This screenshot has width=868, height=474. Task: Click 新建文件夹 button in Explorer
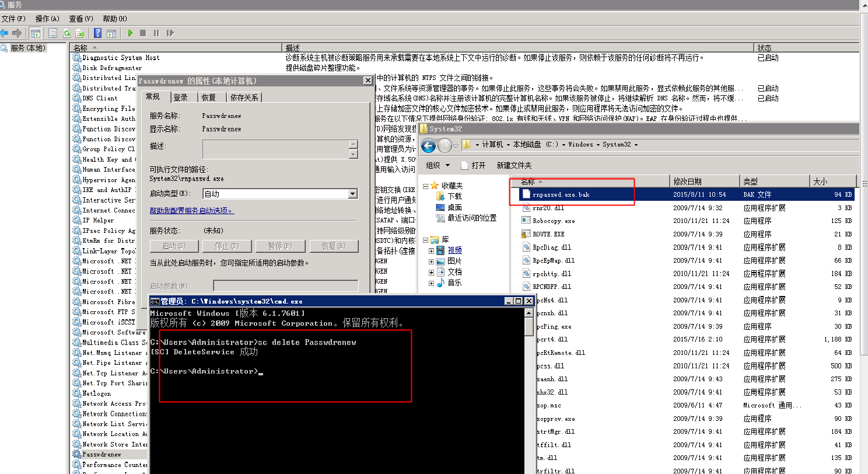pyautogui.click(x=514, y=165)
